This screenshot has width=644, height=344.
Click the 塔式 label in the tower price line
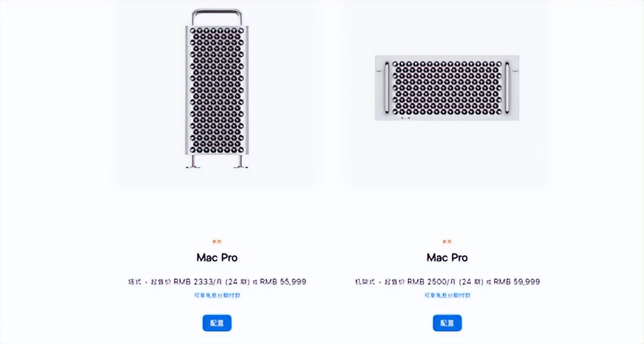click(134, 282)
